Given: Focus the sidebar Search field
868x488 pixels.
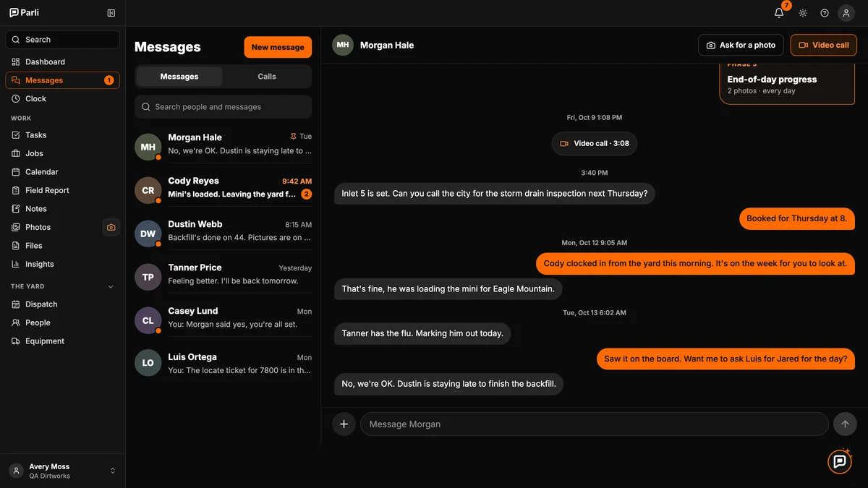Looking at the screenshot, I should click(x=63, y=40).
